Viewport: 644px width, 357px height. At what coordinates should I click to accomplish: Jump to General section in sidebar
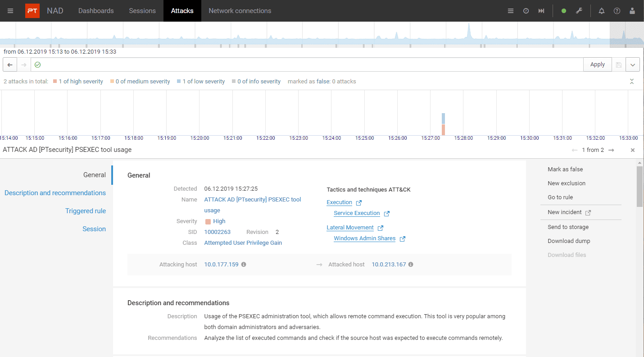click(95, 175)
